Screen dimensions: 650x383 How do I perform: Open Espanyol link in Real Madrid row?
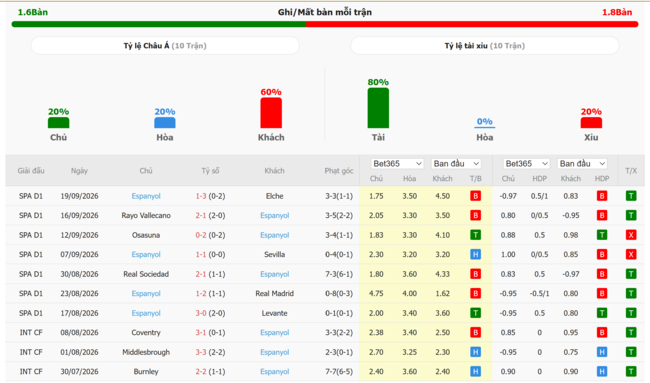146,293
